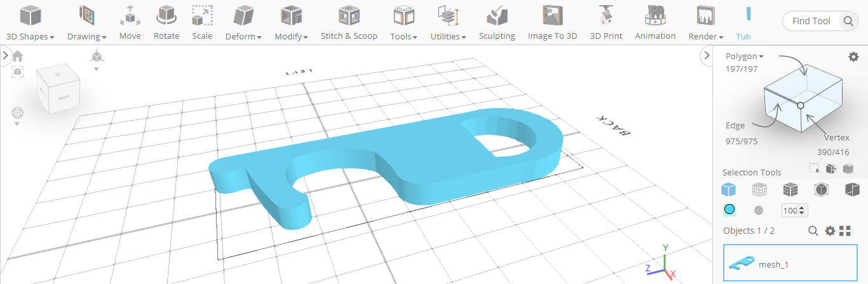The width and height of the screenshot is (868, 284).
Task: Click the globe navigation icon
Action: pos(17,113)
